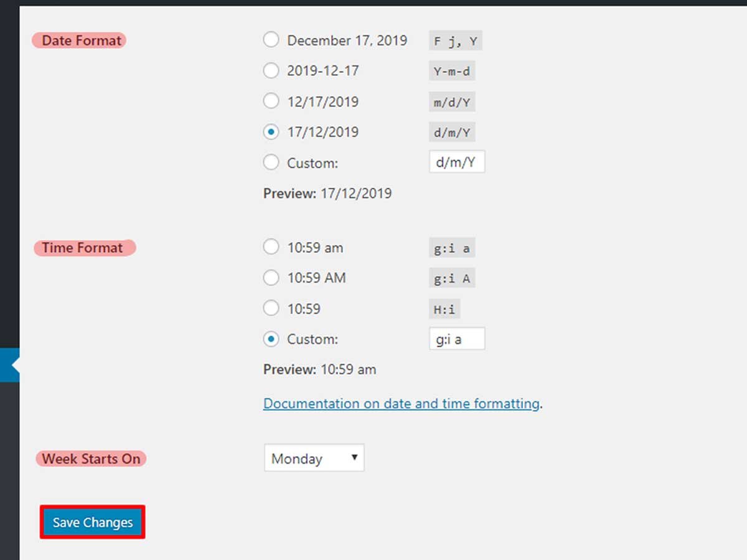This screenshot has width=747, height=560.
Task: Open the Week Starts On dropdown
Action: pos(314,458)
